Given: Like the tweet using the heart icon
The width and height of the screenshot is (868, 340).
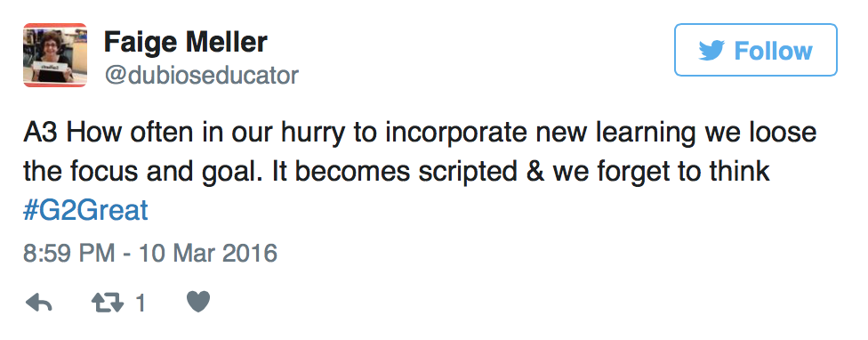Looking at the screenshot, I should (198, 303).
